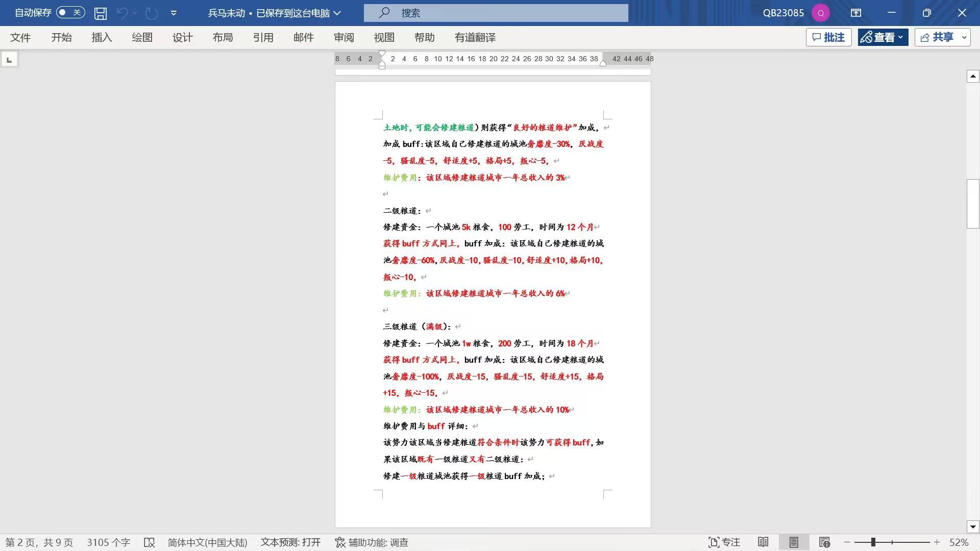Image resolution: width=980 pixels, height=551 pixels.
Task: Open the 帮助 tab
Action: coord(424,37)
